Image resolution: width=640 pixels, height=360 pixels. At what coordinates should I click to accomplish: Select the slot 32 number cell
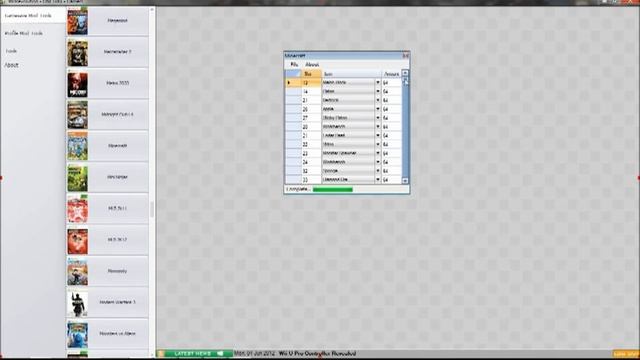[x=311, y=171]
